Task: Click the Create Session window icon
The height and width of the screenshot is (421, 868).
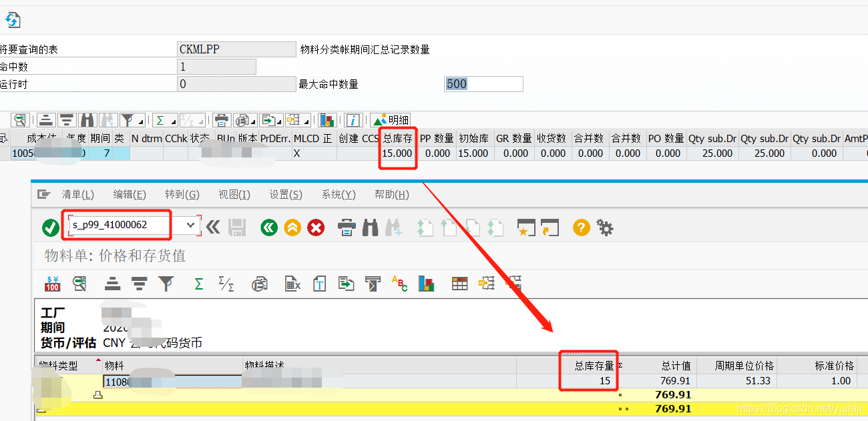Action: click(527, 228)
